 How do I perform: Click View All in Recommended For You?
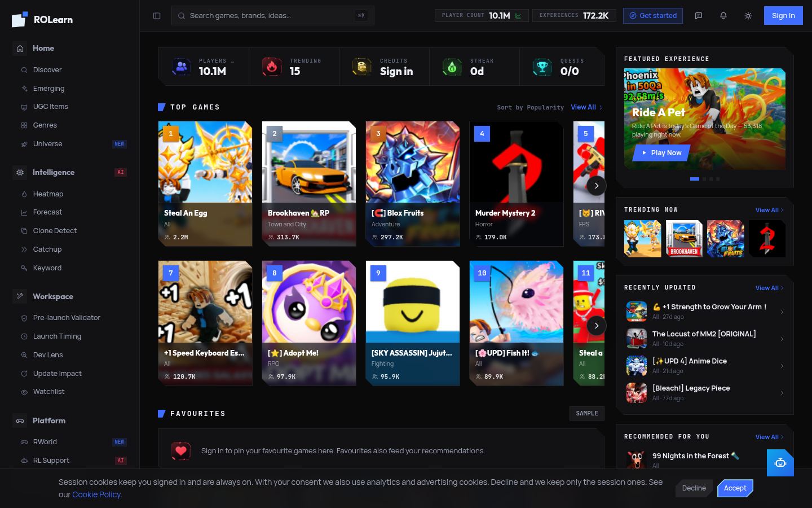point(770,437)
